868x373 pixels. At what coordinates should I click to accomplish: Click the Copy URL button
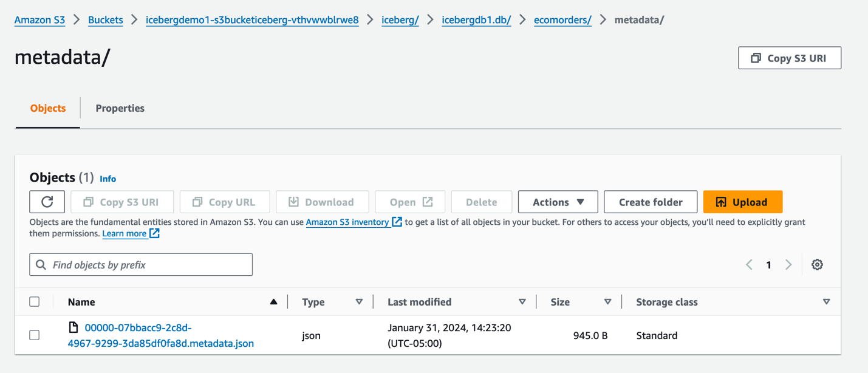pos(225,202)
